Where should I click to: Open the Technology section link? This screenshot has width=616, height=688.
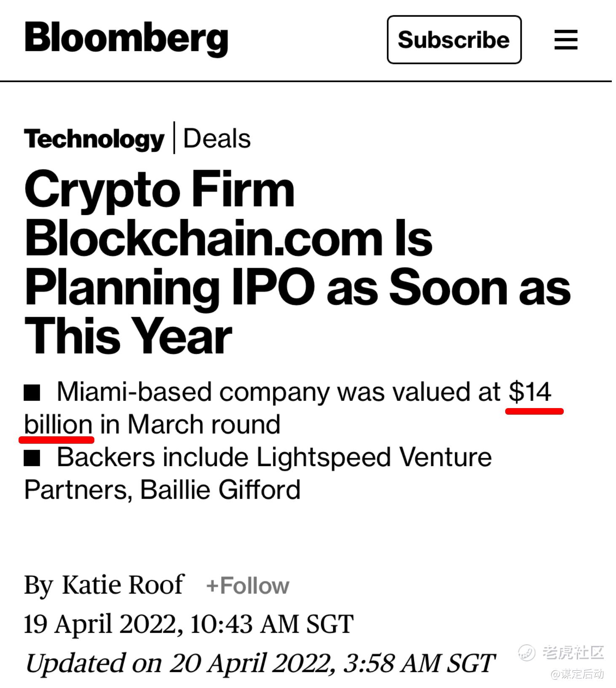[x=94, y=139]
